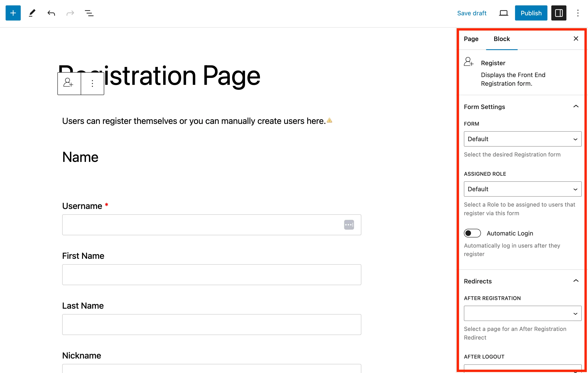Viewport: 588px width, 373px height.
Task: Click the 'Name' section heading
Action: click(80, 157)
